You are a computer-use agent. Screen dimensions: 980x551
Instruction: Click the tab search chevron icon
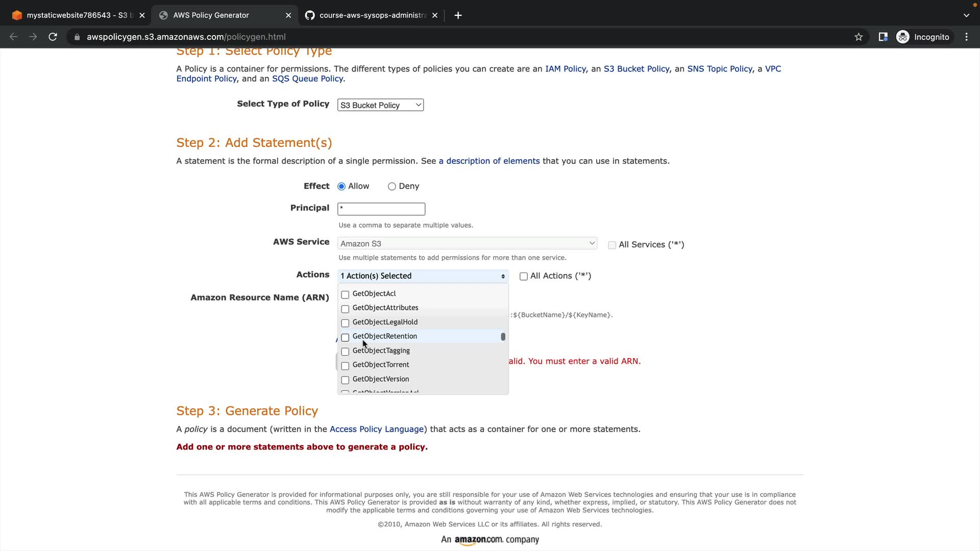[966, 15]
